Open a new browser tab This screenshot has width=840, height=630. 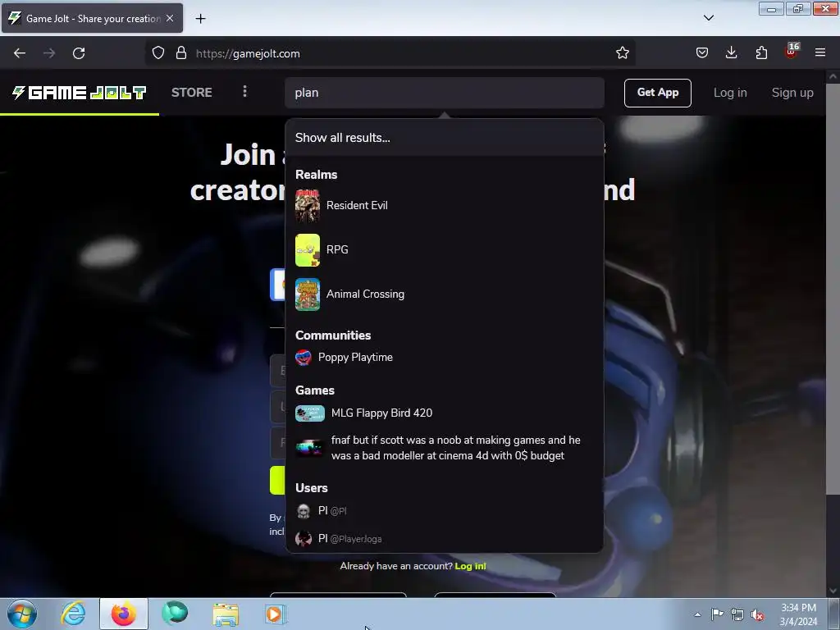click(200, 19)
